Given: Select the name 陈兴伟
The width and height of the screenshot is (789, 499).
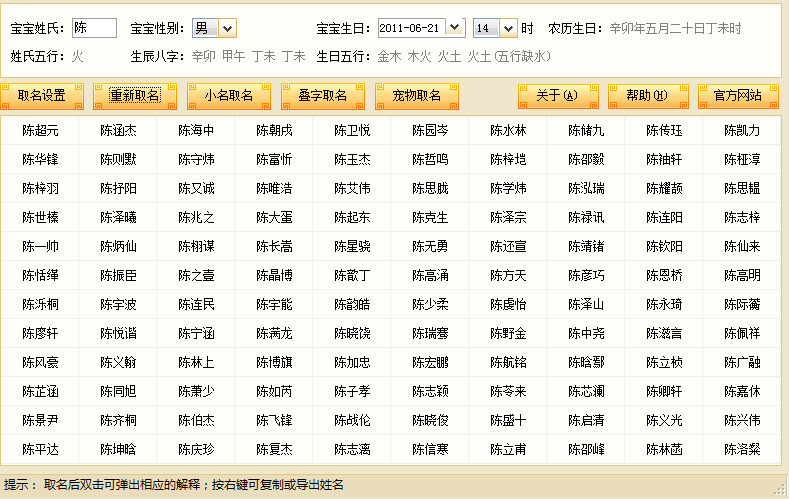Looking at the screenshot, I should pos(742,420).
